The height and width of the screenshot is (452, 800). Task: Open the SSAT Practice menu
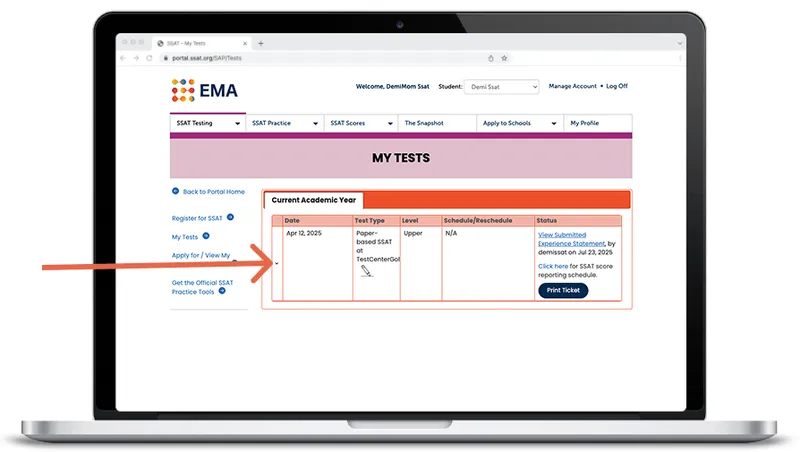click(x=285, y=123)
